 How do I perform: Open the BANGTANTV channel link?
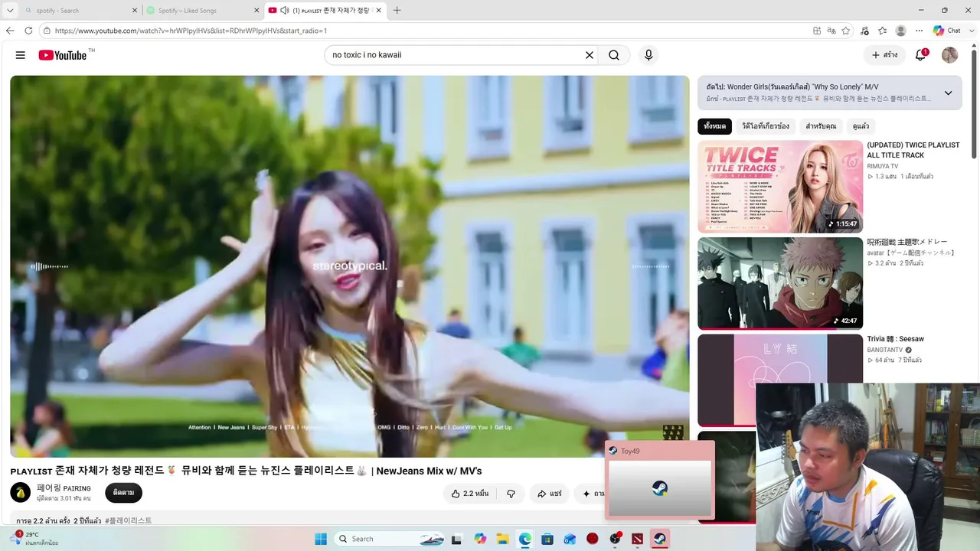[x=885, y=350]
